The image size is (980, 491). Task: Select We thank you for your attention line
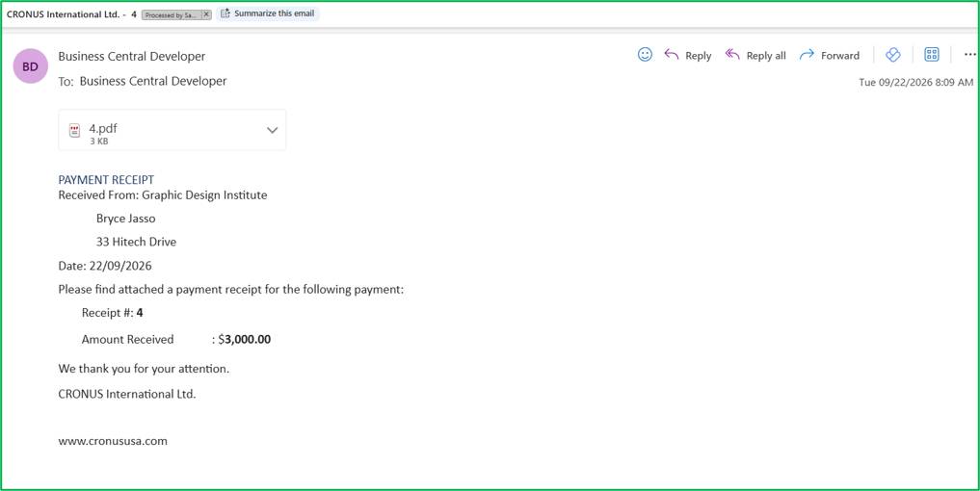(x=144, y=369)
